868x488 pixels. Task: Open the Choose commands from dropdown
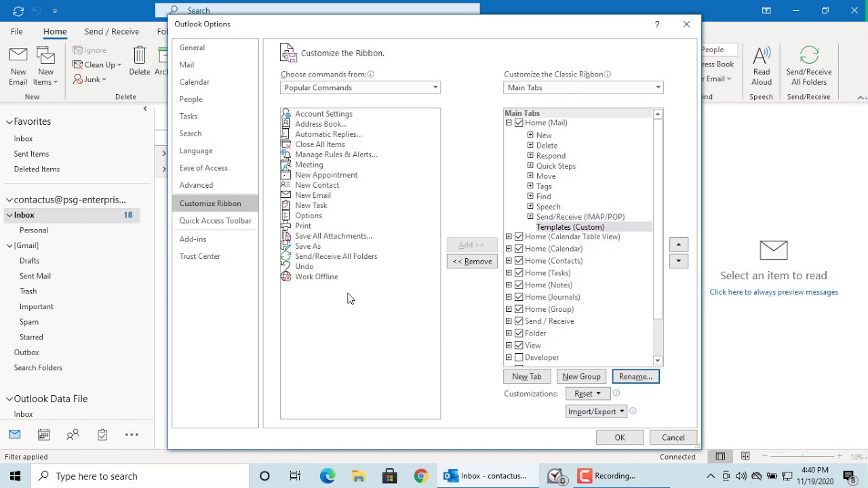(360, 87)
